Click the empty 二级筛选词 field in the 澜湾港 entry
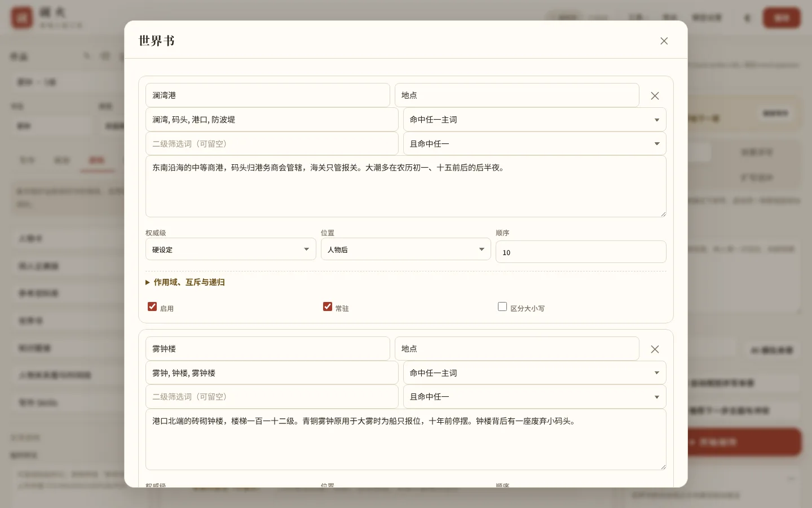The width and height of the screenshot is (812, 508). (x=272, y=144)
